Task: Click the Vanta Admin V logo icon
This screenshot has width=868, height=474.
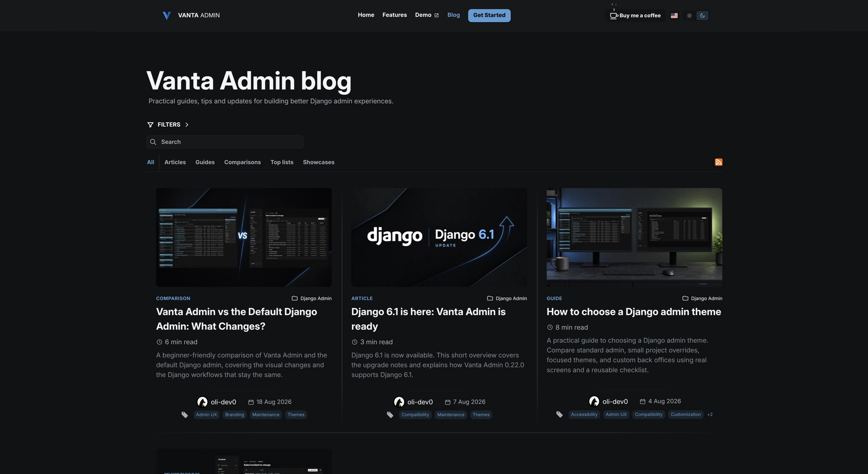Action: pyautogui.click(x=167, y=16)
